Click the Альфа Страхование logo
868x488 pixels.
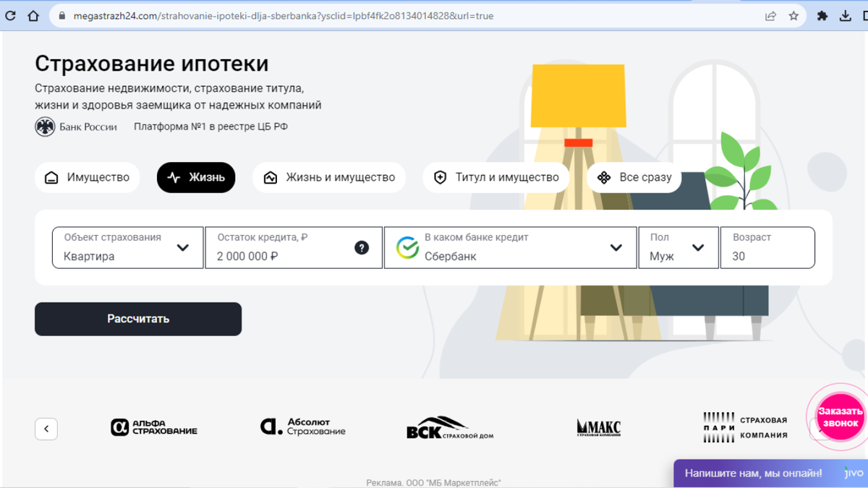click(153, 427)
